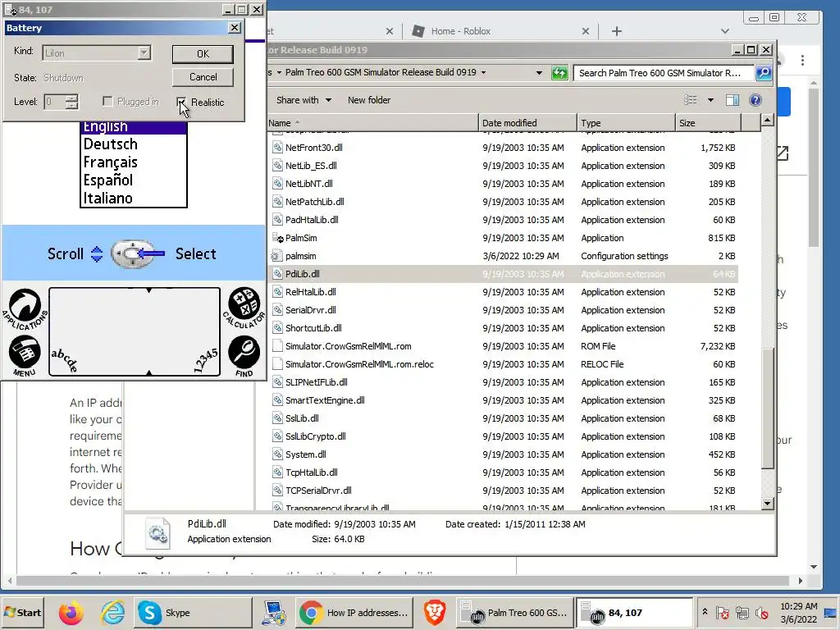Select English in the language list
The width and height of the screenshot is (840, 630).
pos(134,127)
